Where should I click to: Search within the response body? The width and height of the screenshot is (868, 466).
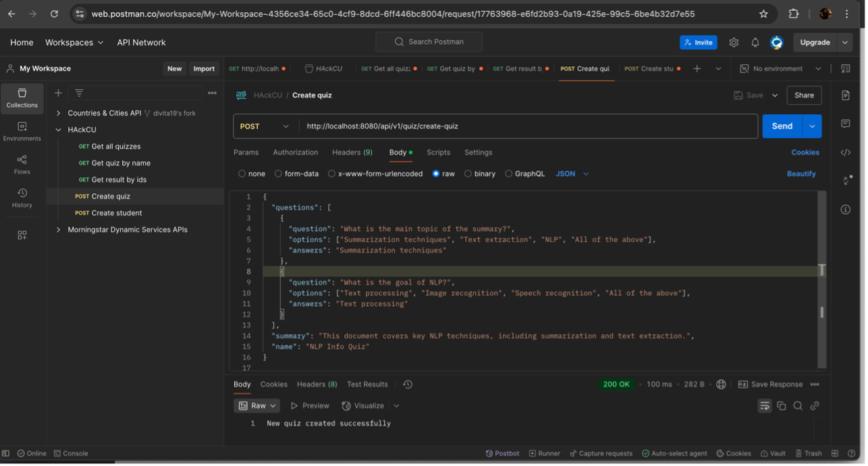798,406
